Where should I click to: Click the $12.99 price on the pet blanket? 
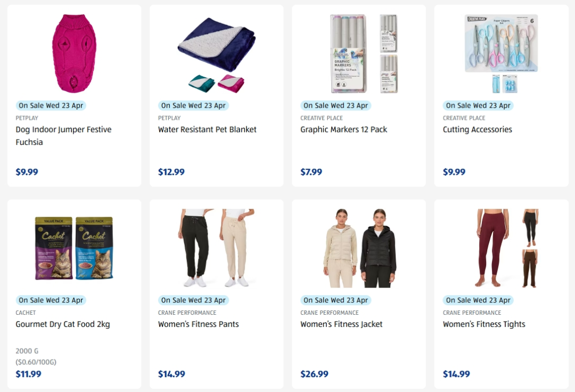(171, 172)
